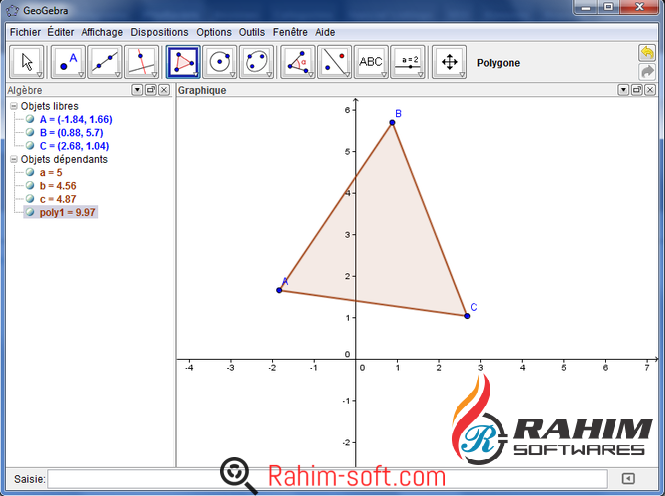This screenshot has width=665, height=496.
Task: Toggle visibility of poly1
Action: pos(30,212)
